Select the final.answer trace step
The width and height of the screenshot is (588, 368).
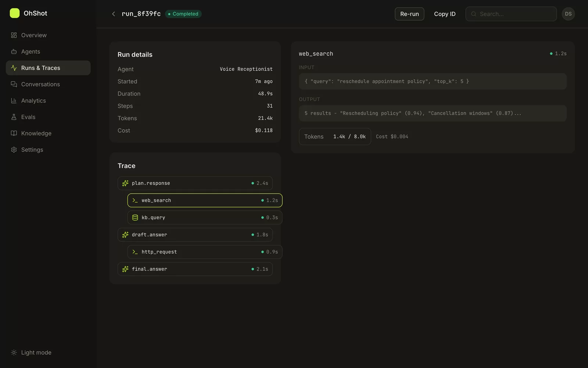coord(195,269)
